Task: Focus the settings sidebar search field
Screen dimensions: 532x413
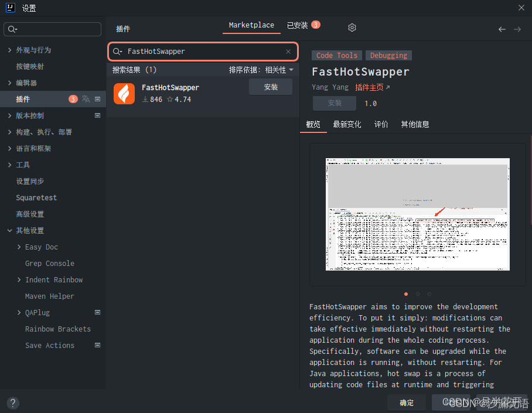Action: pos(52,29)
